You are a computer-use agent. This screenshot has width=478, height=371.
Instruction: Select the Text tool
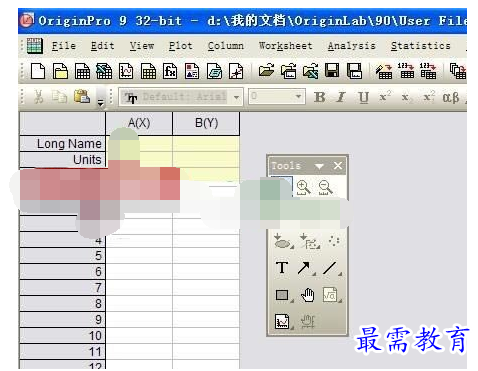coord(282,268)
